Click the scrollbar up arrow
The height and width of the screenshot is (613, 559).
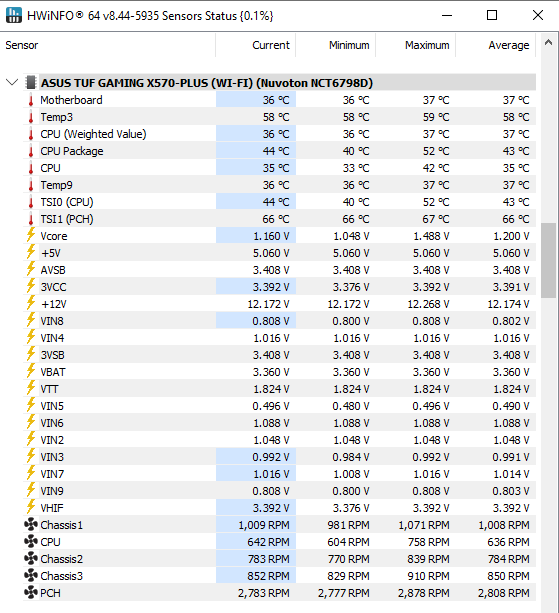[548, 42]
